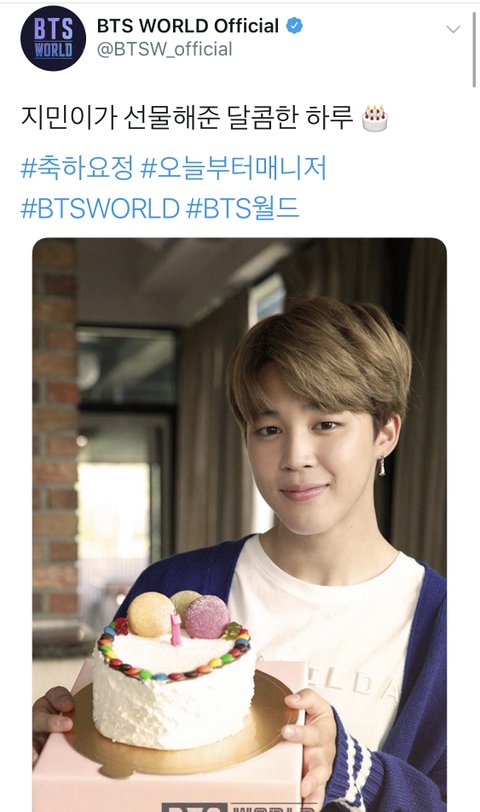
Task: Click the pink macaron on the cake
Action: pyautogui.click(x=207, y=617)
